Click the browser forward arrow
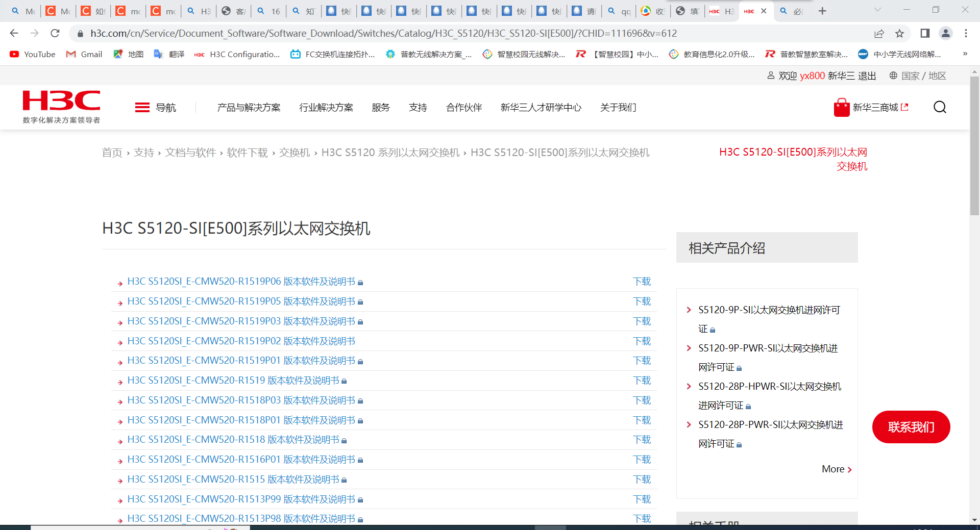The width and height of the screenshot is (980, 530). [34, 33]
